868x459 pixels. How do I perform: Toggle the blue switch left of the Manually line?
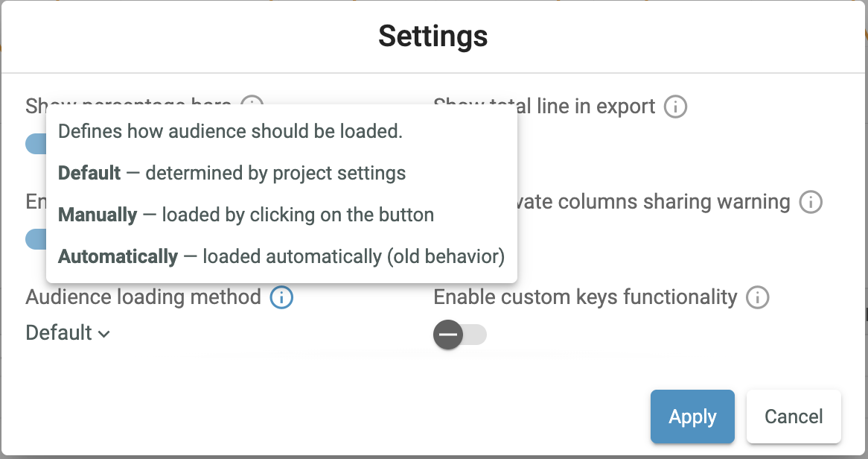pos(36,238)
